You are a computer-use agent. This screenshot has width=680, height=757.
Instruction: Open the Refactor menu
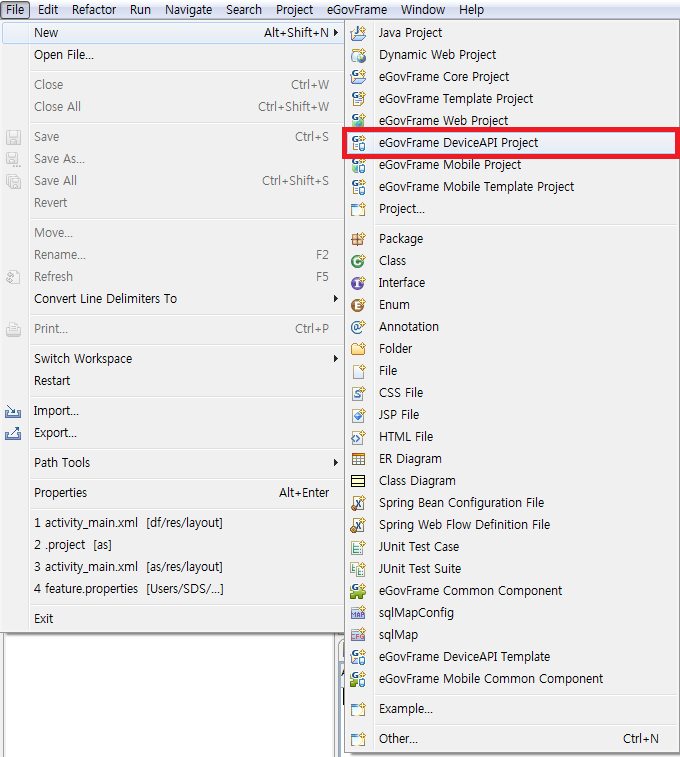click(94, 10)
